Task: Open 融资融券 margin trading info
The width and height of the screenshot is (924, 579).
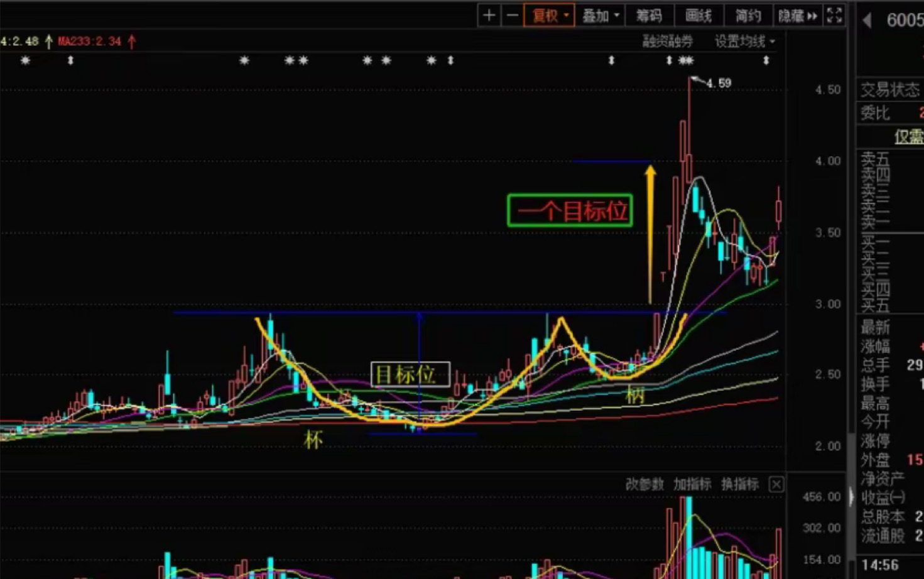Action: pos(667,41)
